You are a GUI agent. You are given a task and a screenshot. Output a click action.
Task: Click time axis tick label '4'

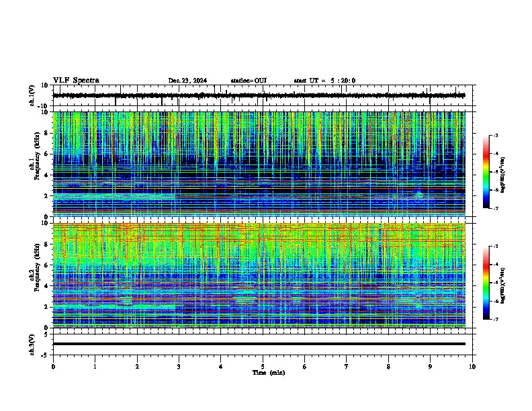[x=221, y=367]
